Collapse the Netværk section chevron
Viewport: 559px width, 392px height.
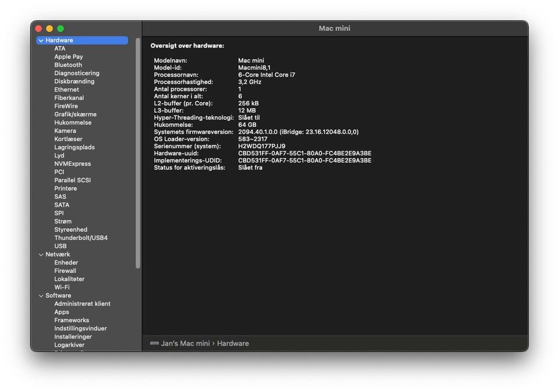click(x=41, y=255)
